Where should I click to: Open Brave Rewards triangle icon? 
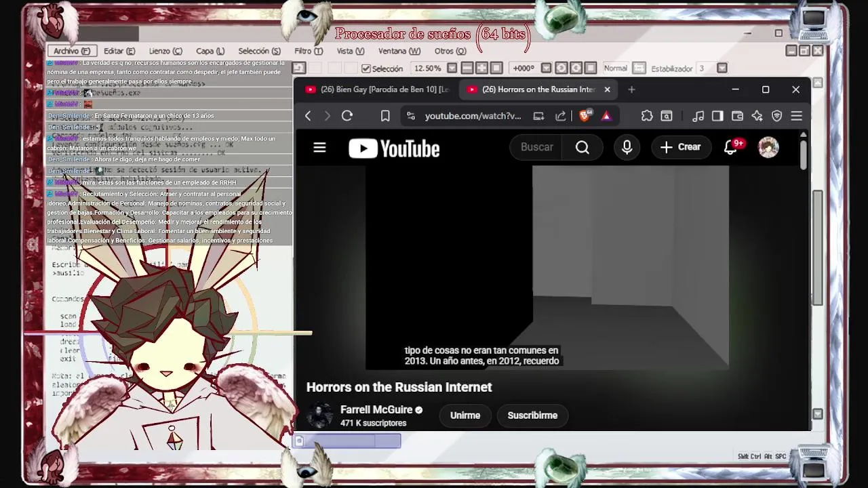tap(606, 116)
